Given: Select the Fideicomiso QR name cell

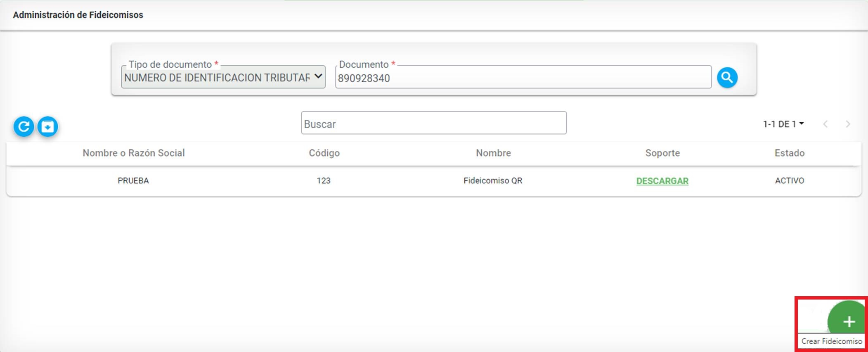Looking at the screenshot, I should (493, 181).
